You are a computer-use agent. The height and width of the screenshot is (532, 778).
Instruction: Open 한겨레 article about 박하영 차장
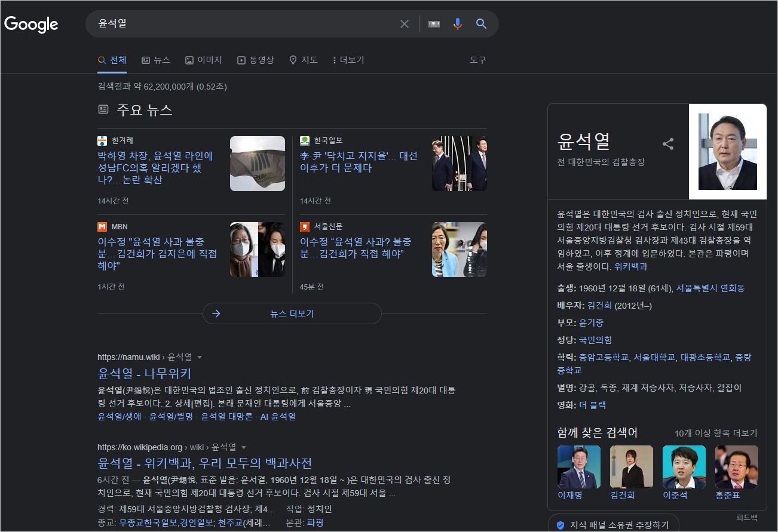[155, 168]
